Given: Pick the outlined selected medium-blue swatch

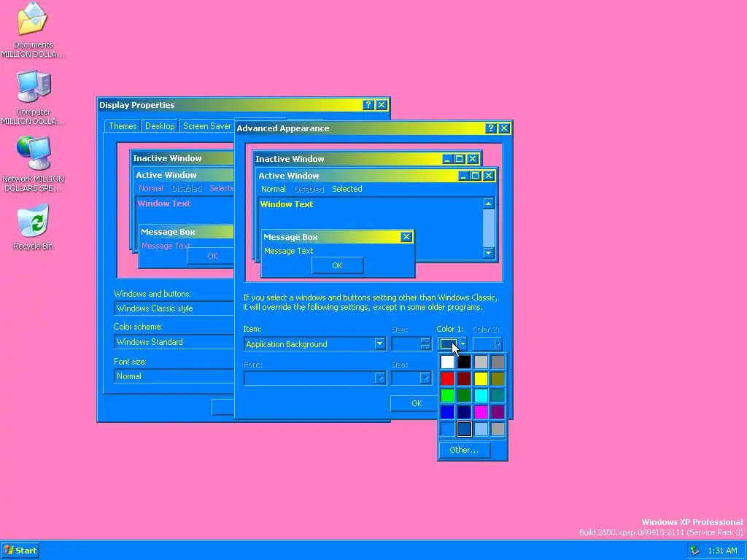Looking at the screenshot, I should (x=464, y=429).
